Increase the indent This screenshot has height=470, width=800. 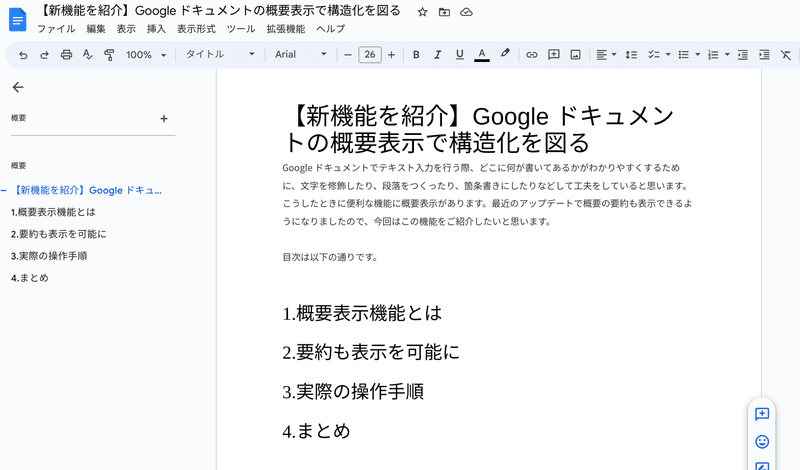(764, 55)
